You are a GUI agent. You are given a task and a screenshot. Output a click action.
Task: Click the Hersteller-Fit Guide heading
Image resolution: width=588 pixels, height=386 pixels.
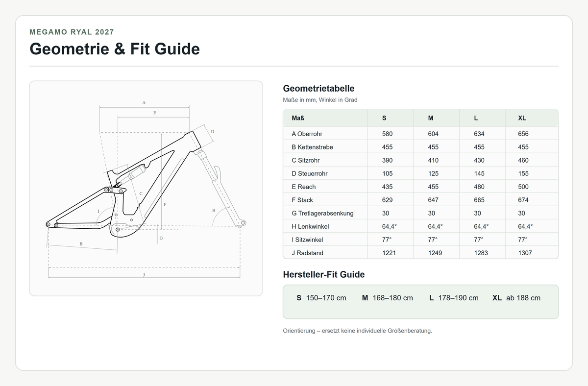[x=324, y=275]
